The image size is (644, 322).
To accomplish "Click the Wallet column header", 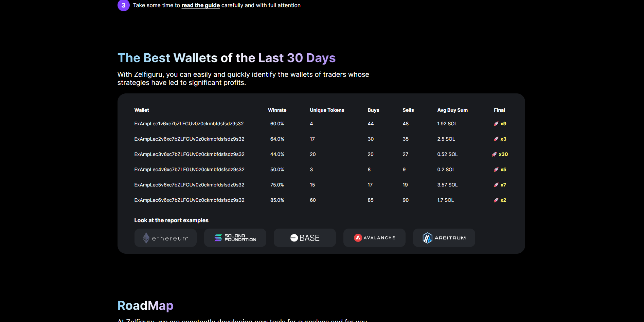I will (142, 110).
